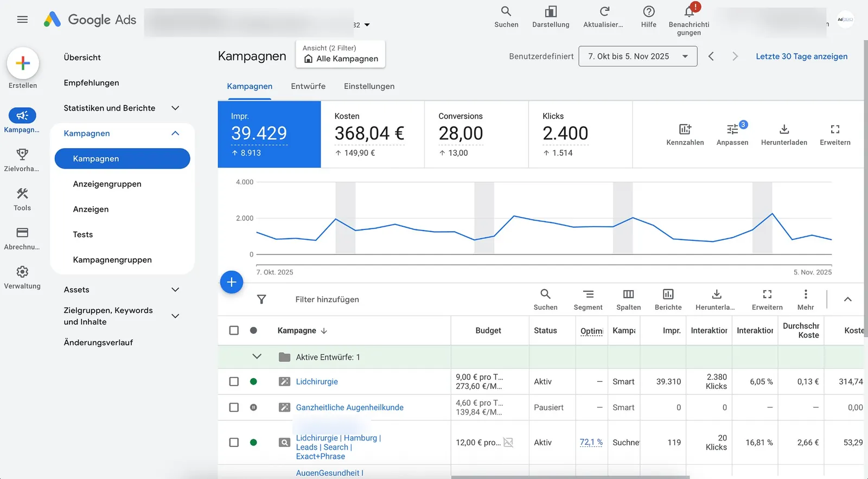
Task: Open Zielvorhaben trophy icon in sidebar
Action: click(22, 155)
